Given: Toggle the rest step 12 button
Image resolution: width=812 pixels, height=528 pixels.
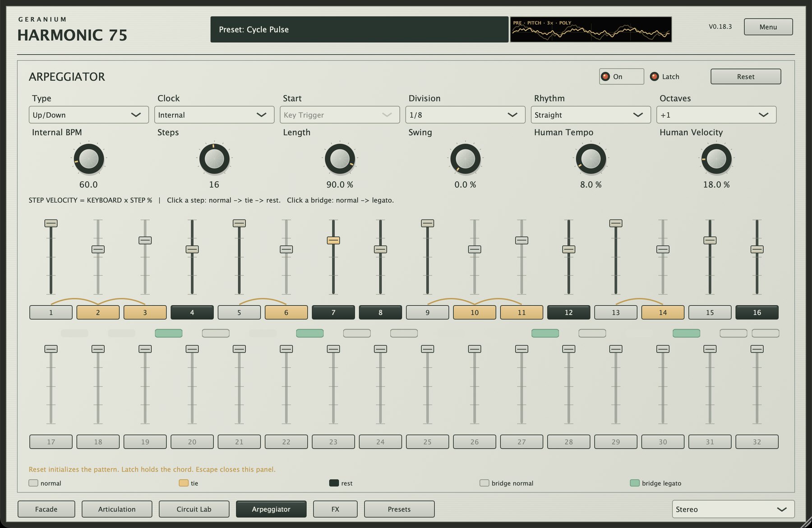Looking at the screenshot, I should (x=568, y=312).
